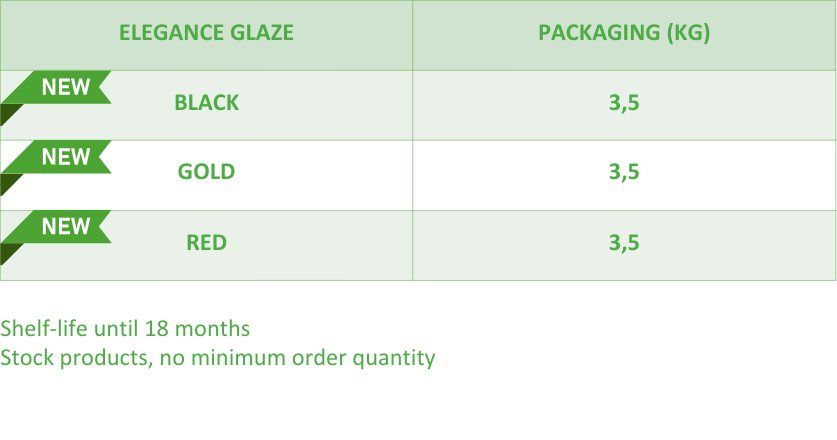This screenshot has height=440, width=837.
Task: Click the word PACKAGING in the header
Action: [598, 33]
